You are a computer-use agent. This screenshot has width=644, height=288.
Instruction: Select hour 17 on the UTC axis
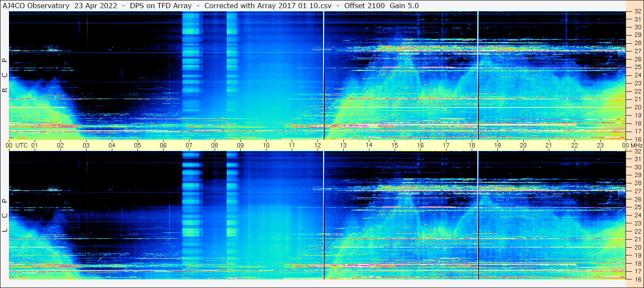[446, 145]
